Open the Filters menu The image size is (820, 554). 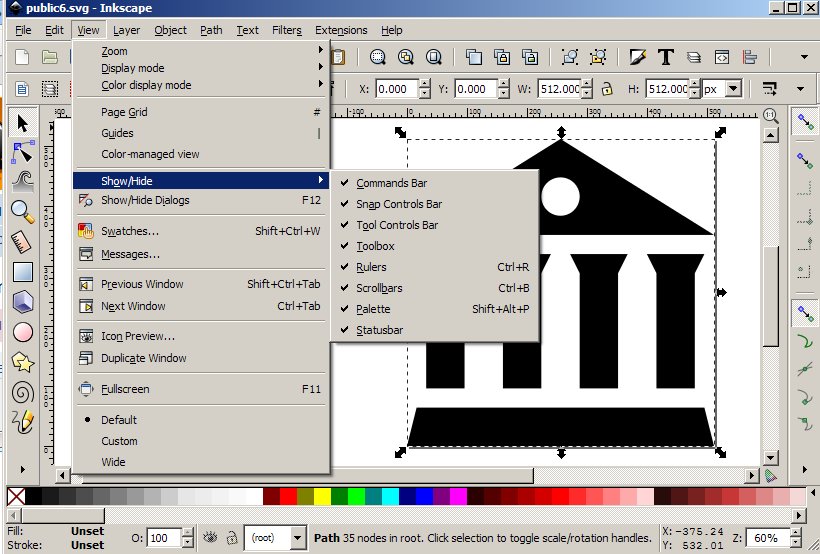tap(285, 30)
